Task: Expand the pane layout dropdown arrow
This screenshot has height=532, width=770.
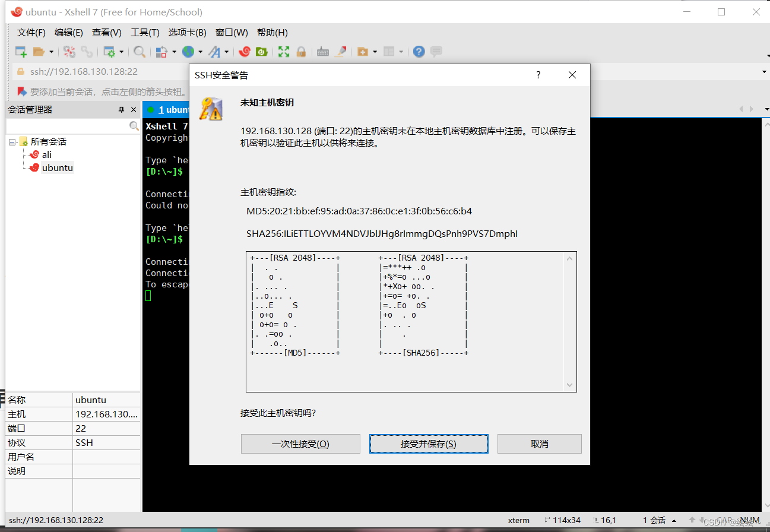Action: pyautogui.click(x=401, y=52)
